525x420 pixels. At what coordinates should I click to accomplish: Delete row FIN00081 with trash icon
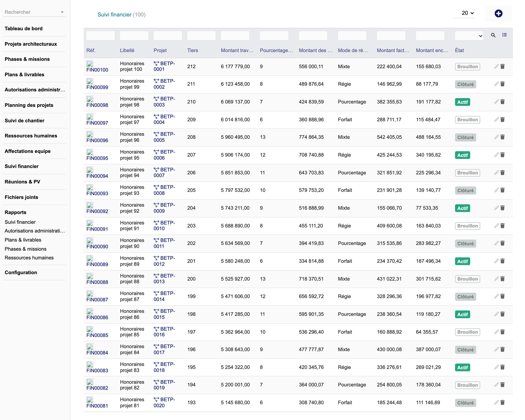point(502,402)
